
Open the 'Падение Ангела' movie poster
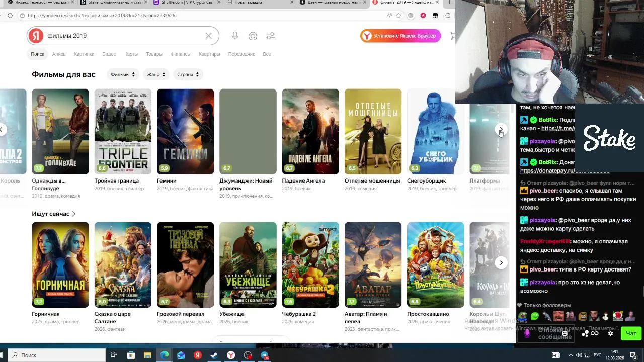pos(310,132)
